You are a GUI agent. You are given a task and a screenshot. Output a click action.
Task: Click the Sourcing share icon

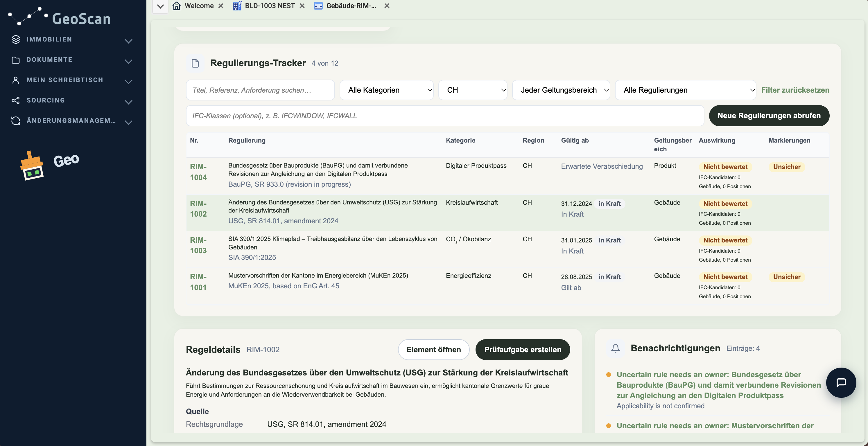(x=15, y=100)
